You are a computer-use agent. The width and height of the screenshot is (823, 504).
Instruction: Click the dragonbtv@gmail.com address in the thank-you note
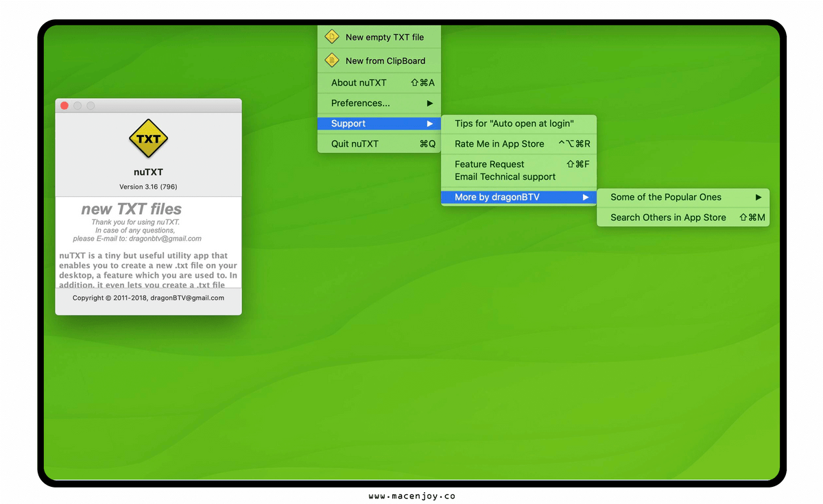165,239
